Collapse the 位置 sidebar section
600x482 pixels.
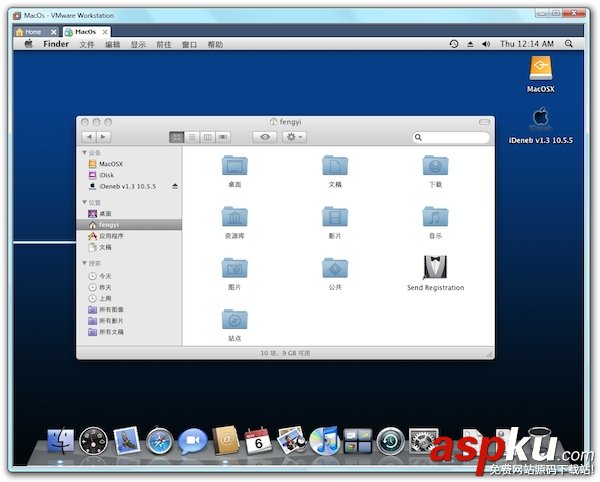[85, 202]
